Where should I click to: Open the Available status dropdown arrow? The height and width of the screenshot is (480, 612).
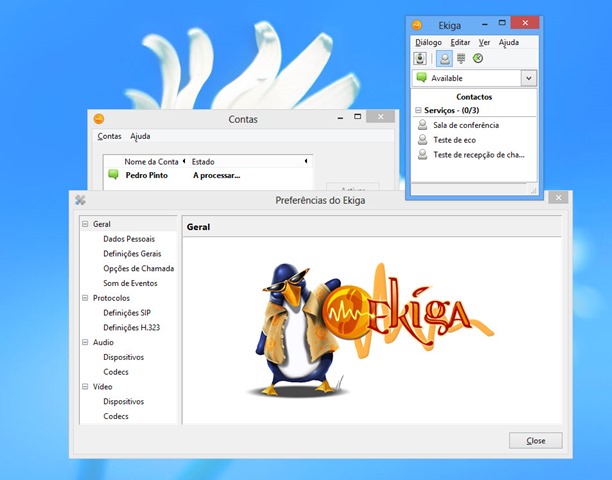pos(528,78)
